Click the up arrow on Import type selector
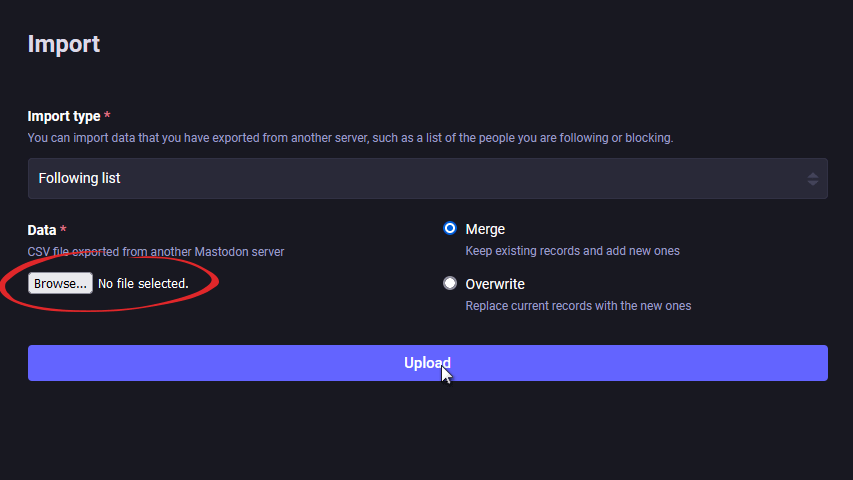 click(812, 173)
